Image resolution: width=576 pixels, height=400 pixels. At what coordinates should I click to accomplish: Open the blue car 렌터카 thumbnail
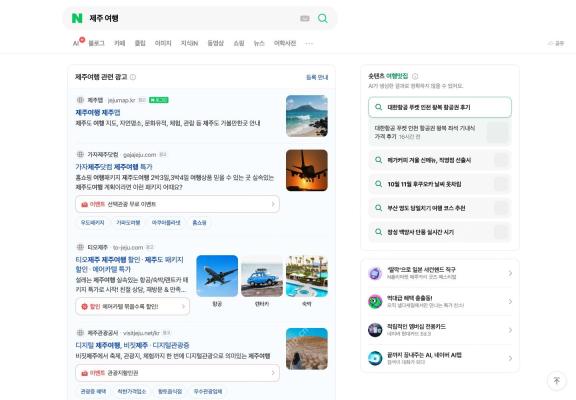[262, 276]
